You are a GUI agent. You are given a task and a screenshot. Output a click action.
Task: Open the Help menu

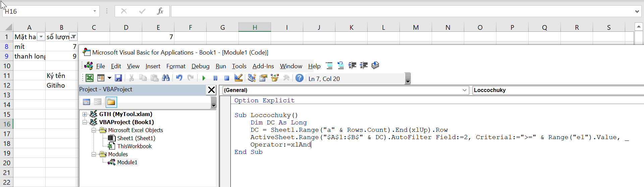[314, 66]
